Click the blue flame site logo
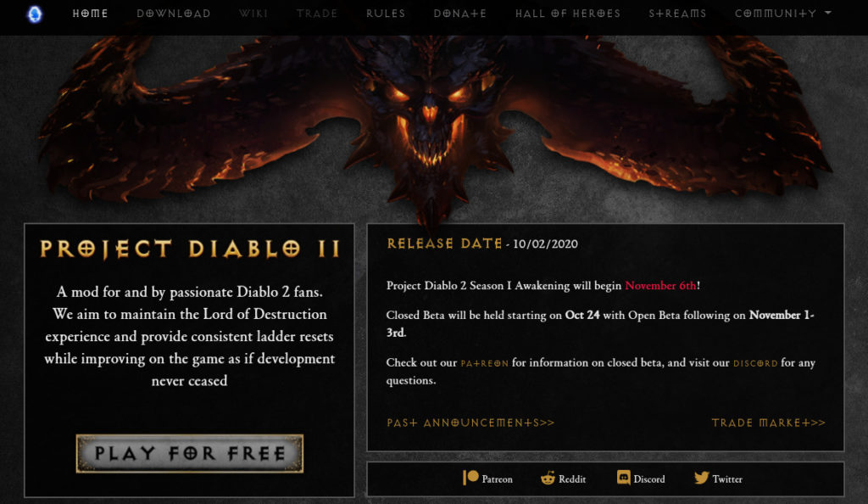The height and width of the screenshot is (504, 868). point(35,14)
